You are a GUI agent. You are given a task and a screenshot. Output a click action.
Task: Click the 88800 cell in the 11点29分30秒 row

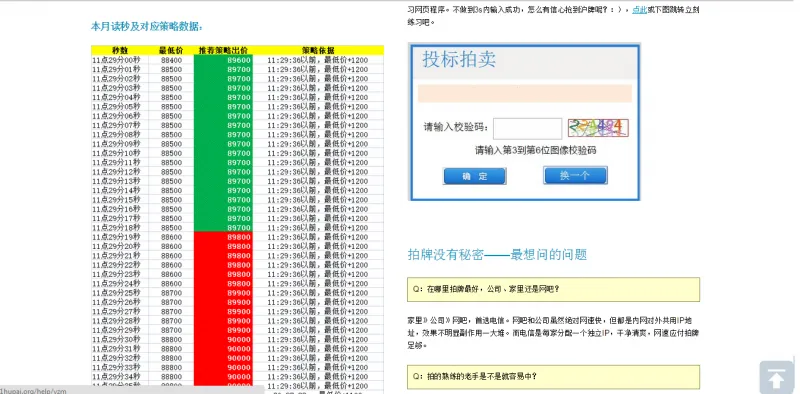coord(171,339)
